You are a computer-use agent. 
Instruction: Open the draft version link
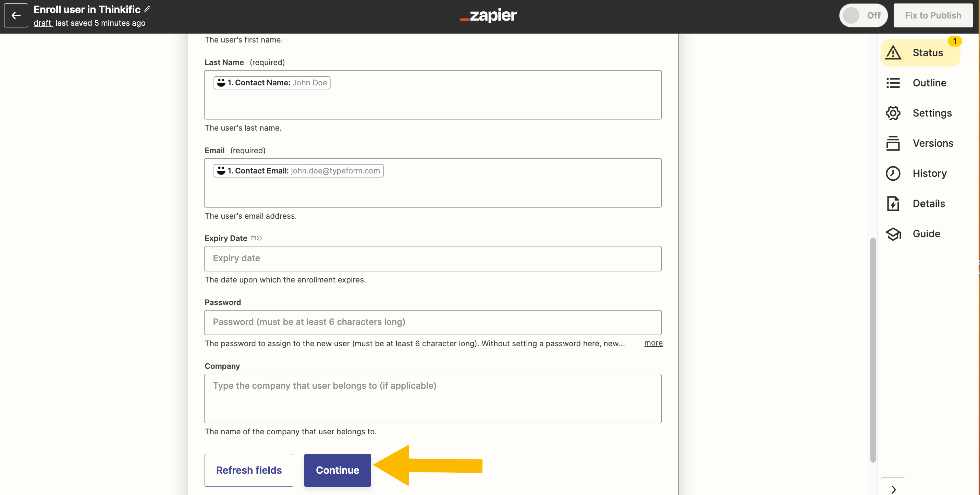click(x=42, y=23)
